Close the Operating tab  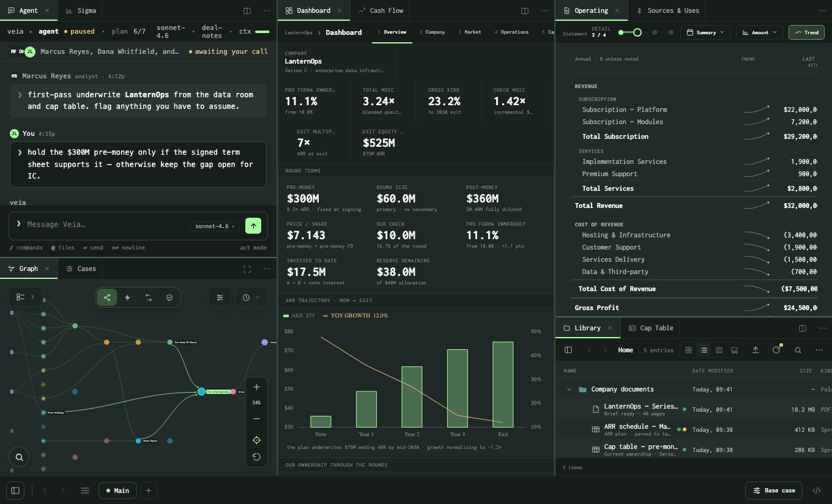tap(617, 10)
